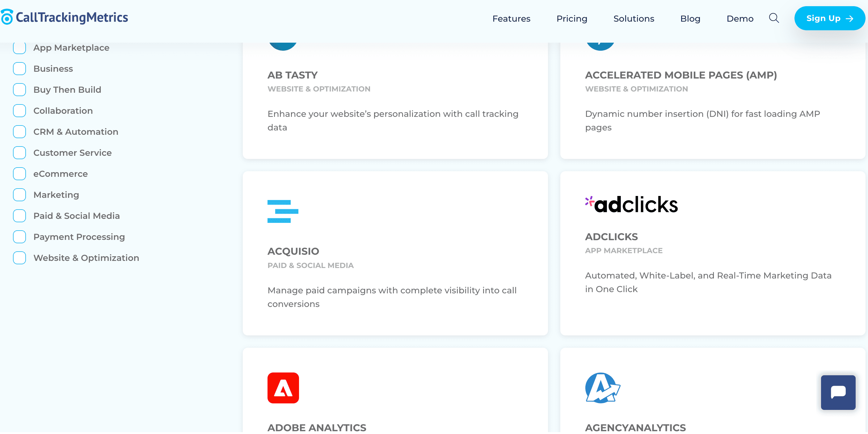
Task: Open the search icon
Action: click(774, 18)
